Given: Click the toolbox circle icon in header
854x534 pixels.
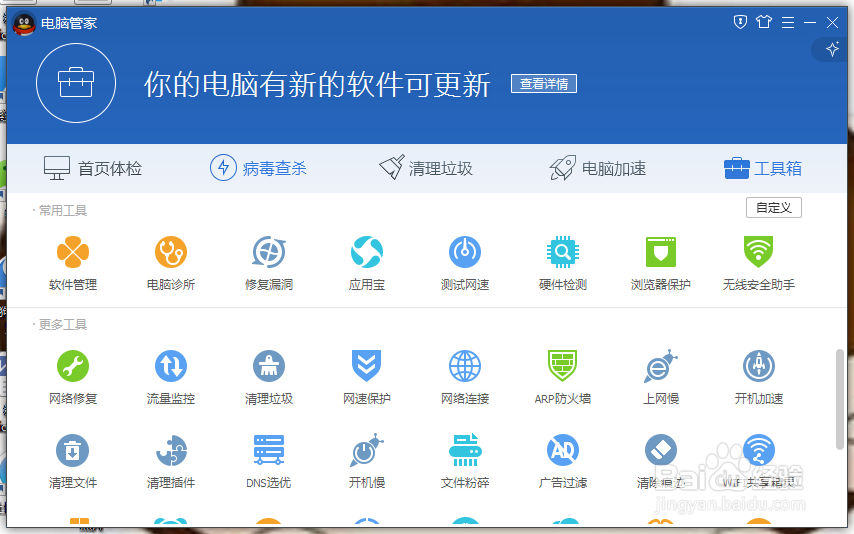Looking at the screenshot, I should point(76,83).
